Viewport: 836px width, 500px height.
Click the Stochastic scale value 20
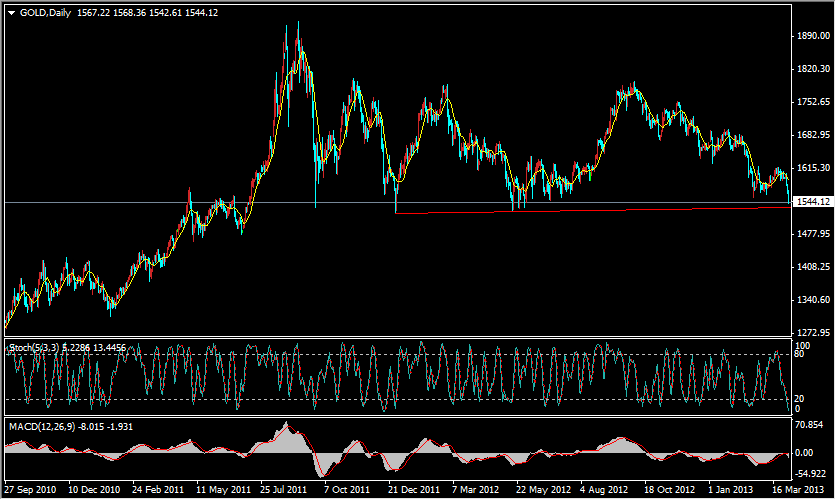pos(799,399)
